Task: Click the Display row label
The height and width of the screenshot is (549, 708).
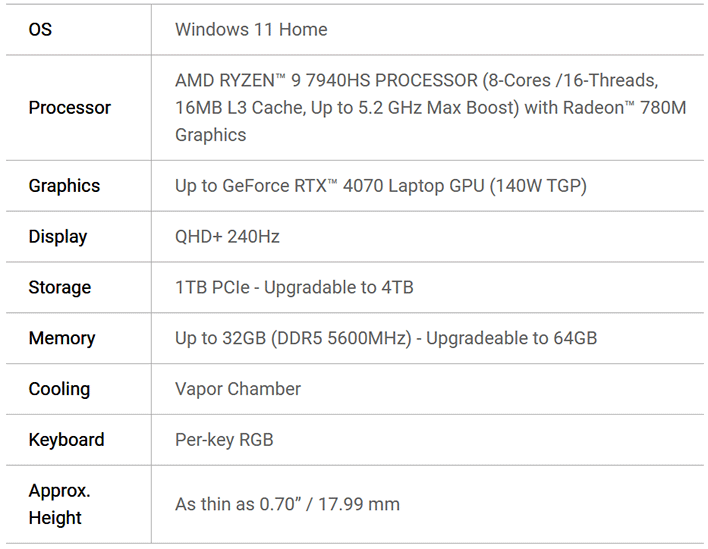Action: [x=58, y=237]
